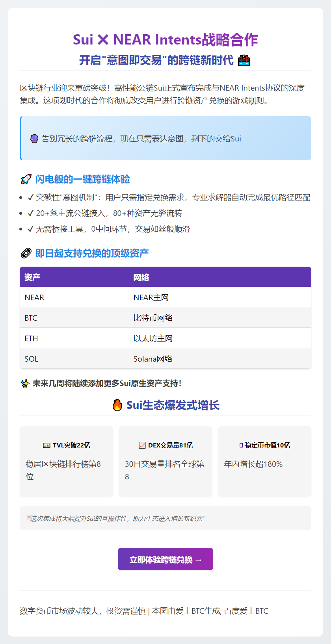The height and width of the screenshot is (644, 331).
Task: Click the sparkles emoji before 未来几周将陆续添加
Action: tap(25, 383)
